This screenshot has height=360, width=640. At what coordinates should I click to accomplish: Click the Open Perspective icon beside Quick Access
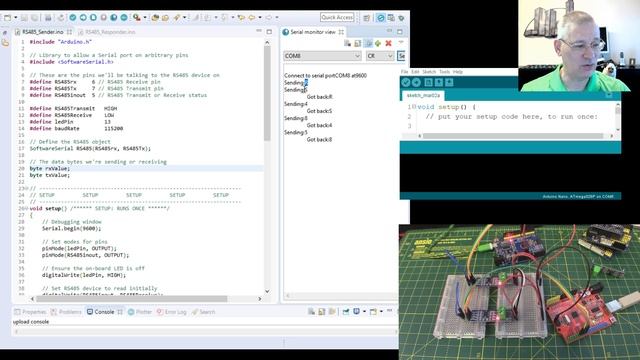click(x=367, y=18)
